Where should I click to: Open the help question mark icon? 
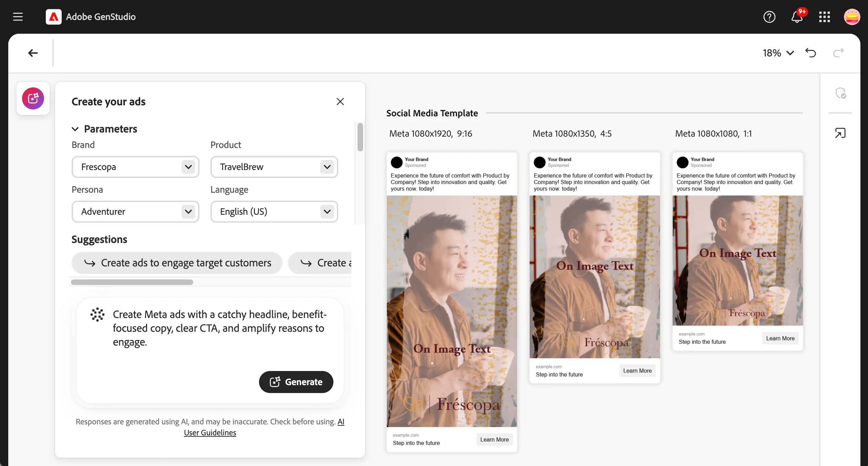pos(769,17)
